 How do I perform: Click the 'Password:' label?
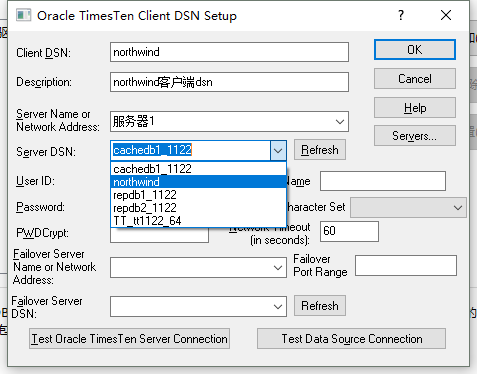pyautogui.click(x=40, y=207)
